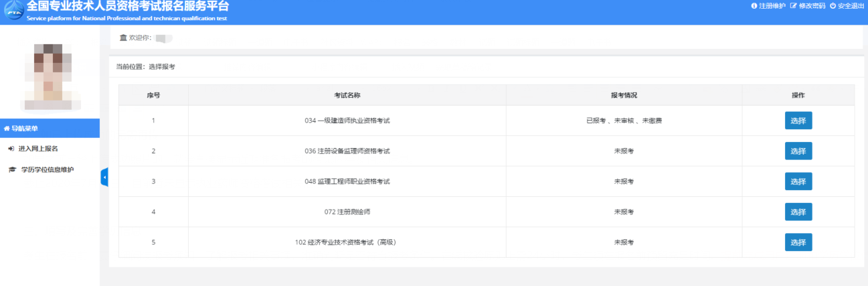868x286 pixels.
Task: Click the 修改密码 edit icon
Action: pyautogui.click(x=794, y=6)
